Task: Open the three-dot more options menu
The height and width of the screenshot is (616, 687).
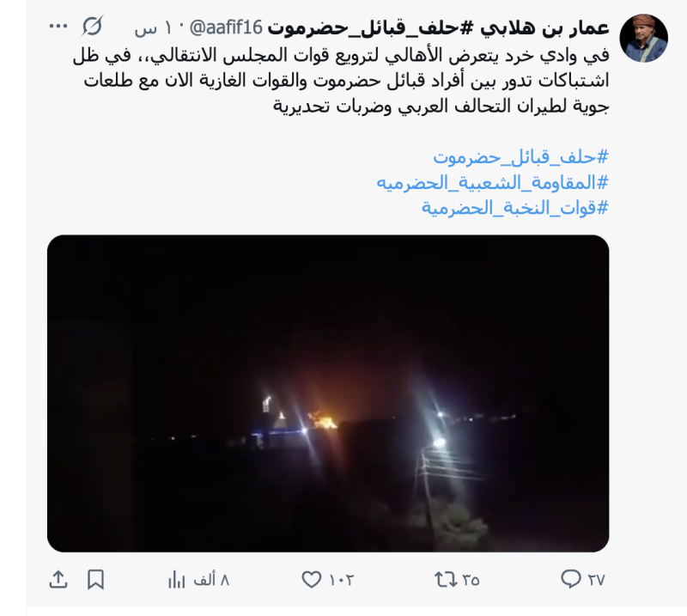Action: coord(58,27)
